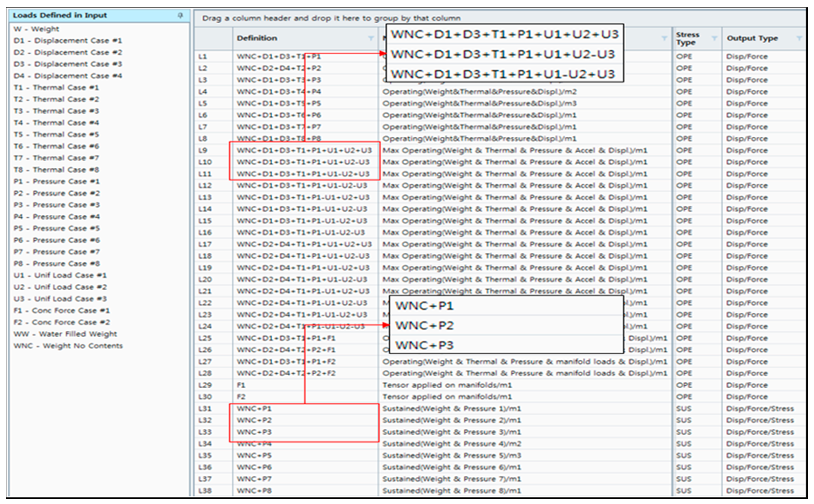Screen dimensions: 814x504
Task: Select F2 - Conc Force Case #2
Action: [62, 322]
